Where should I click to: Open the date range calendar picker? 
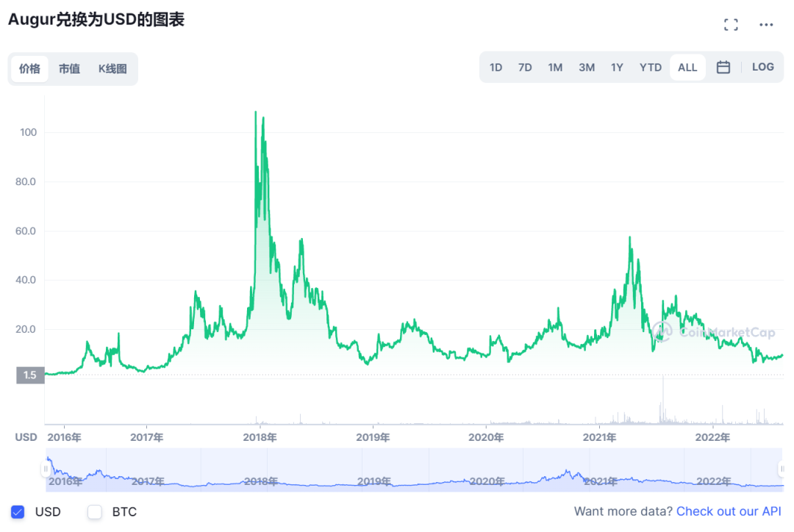click(723, 66)
